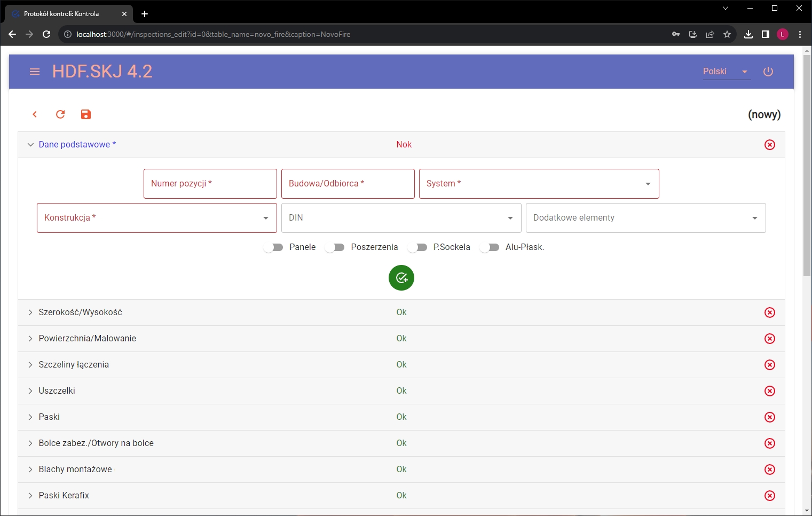The image size is (812, 516).
Task: Click red X icon on Uszczelki row
Action: pos(769,391)
